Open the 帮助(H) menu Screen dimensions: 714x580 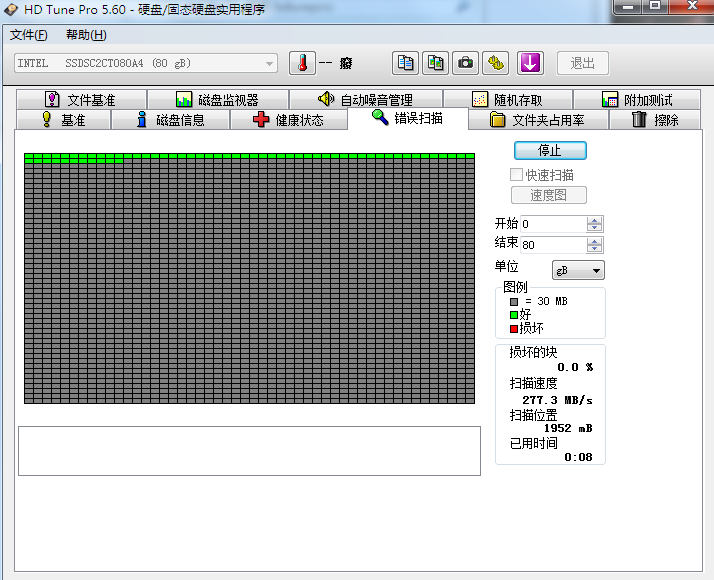coord(86,35)
